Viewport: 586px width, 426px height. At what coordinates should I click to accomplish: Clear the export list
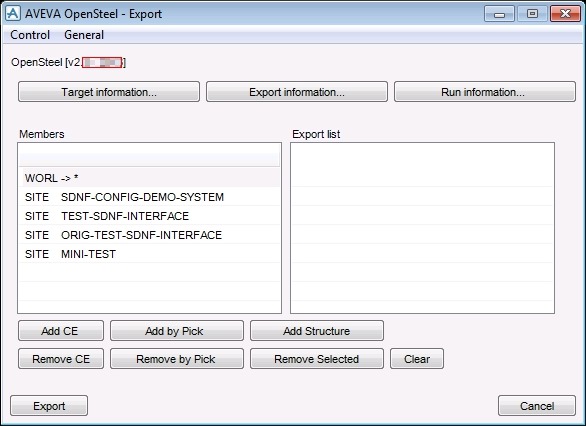417,359
